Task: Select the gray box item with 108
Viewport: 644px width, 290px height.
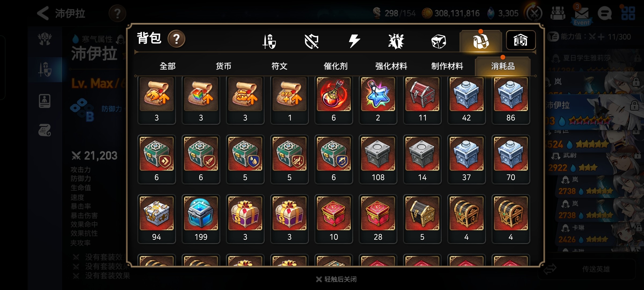Action: point(378,160)
